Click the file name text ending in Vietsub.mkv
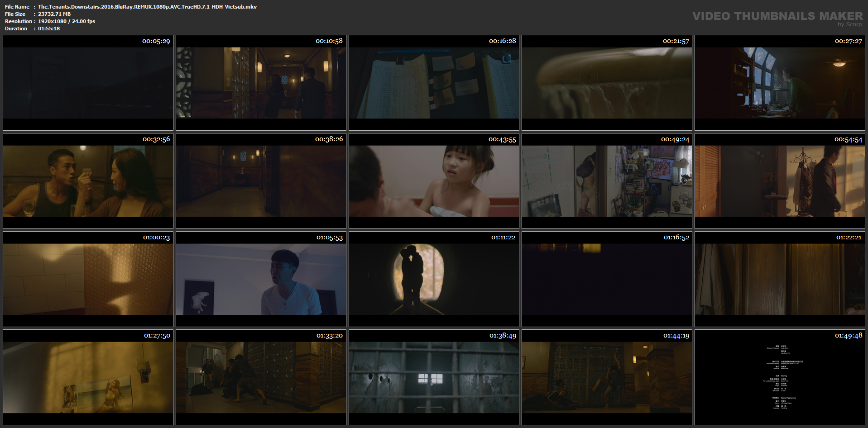This screenshot has height=428, width=868. click(x=147, y=7)
